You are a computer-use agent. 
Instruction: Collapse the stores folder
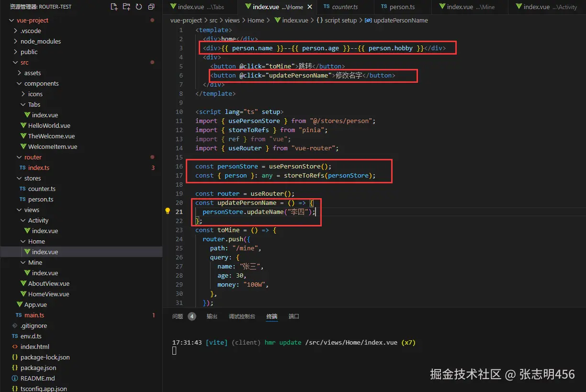click(19, 178)
